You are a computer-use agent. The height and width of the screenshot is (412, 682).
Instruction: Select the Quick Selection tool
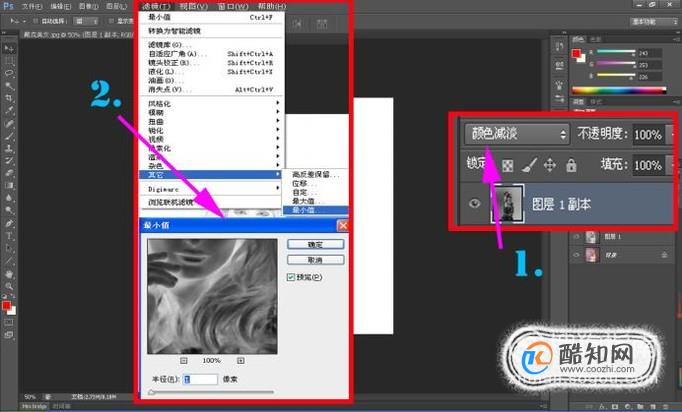(9, 86)
